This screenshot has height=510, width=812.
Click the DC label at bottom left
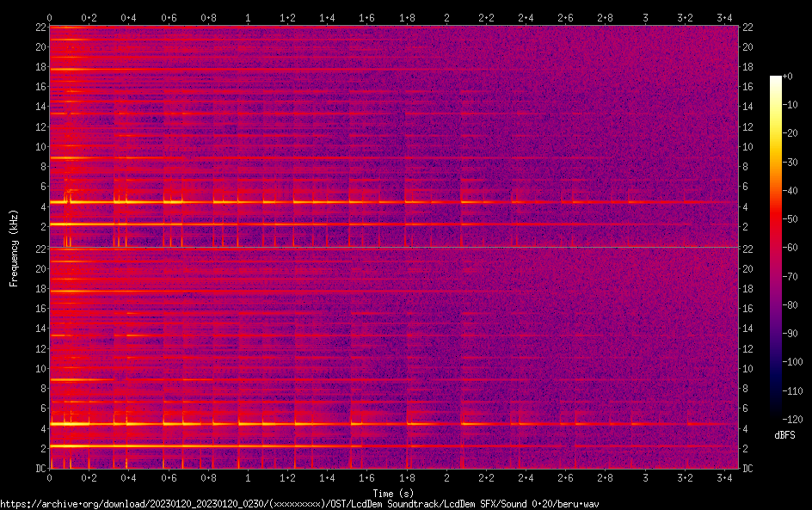click(x=40, y=469)
